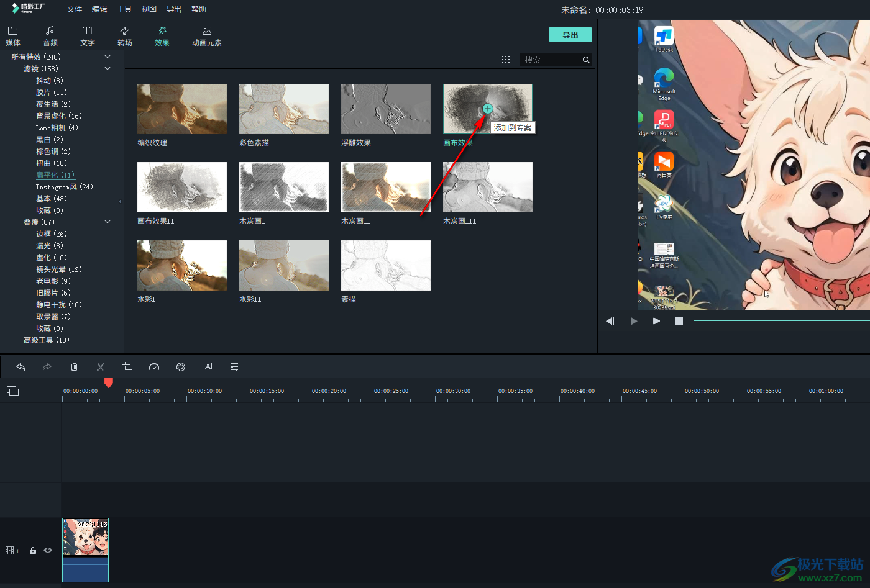Select 夜生活 (2) filter category
This screenshot has width=870, height=588.
click(x=53, y=104)
